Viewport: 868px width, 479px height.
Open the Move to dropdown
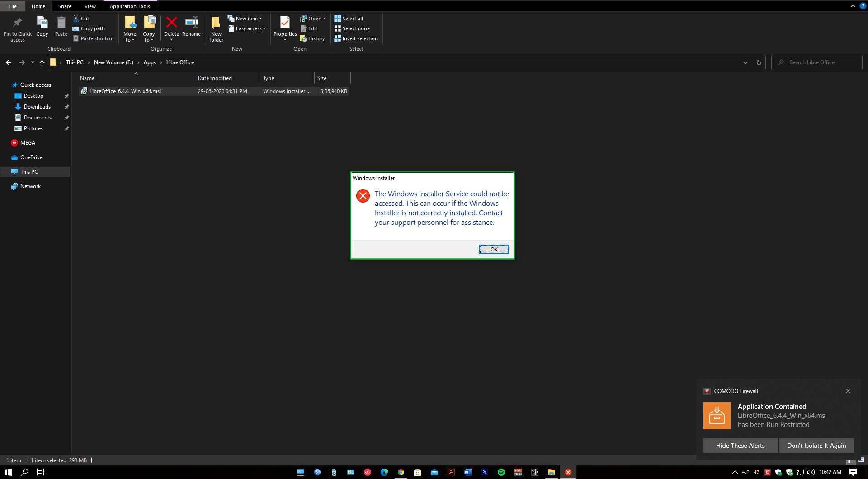pyautogui.click(x=130, y=29)
